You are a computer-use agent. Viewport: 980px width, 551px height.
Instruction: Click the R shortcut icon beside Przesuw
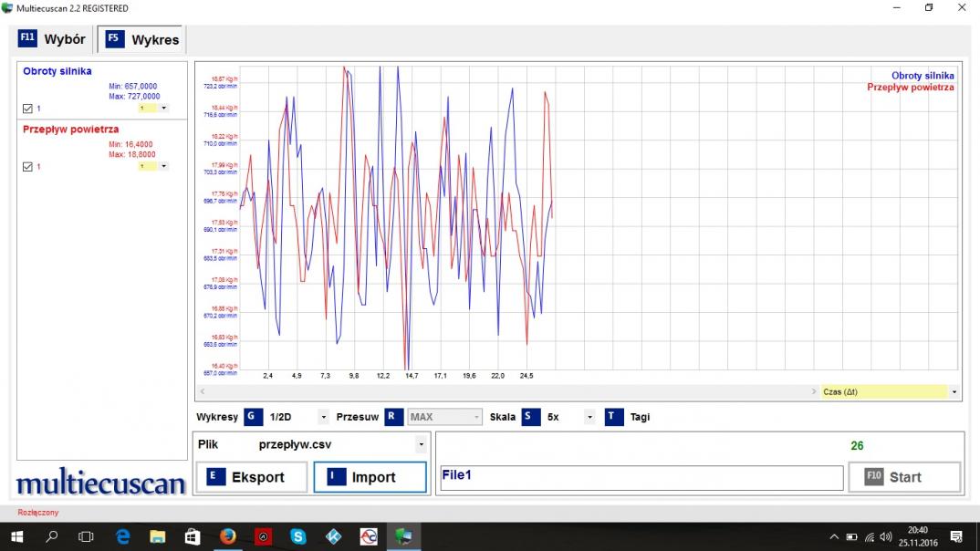point(393,417)
